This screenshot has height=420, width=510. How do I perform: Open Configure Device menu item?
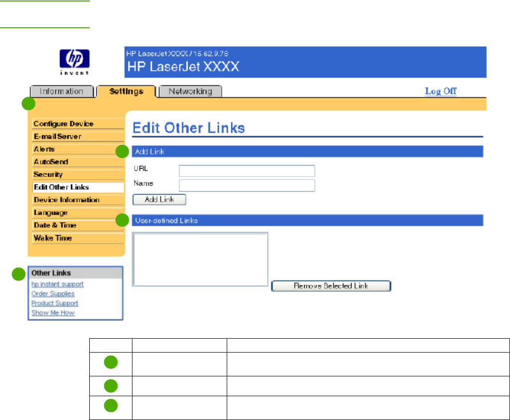[78, 124]
